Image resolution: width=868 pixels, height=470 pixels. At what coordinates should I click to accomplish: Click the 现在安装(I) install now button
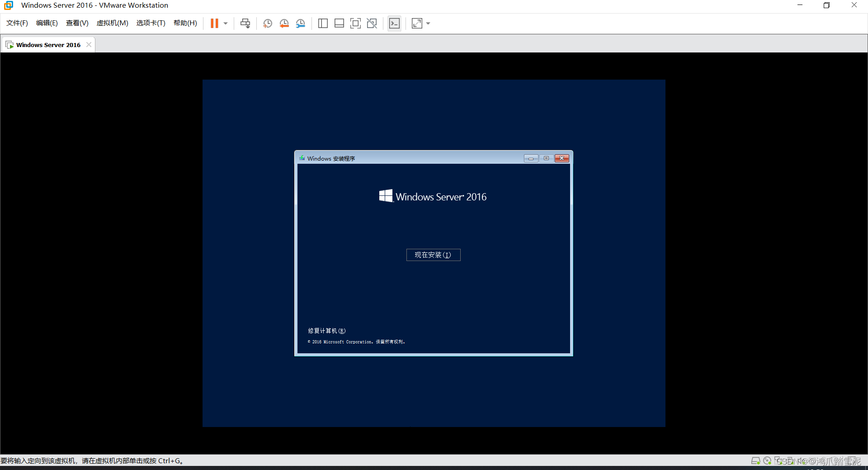click(433, 255)
